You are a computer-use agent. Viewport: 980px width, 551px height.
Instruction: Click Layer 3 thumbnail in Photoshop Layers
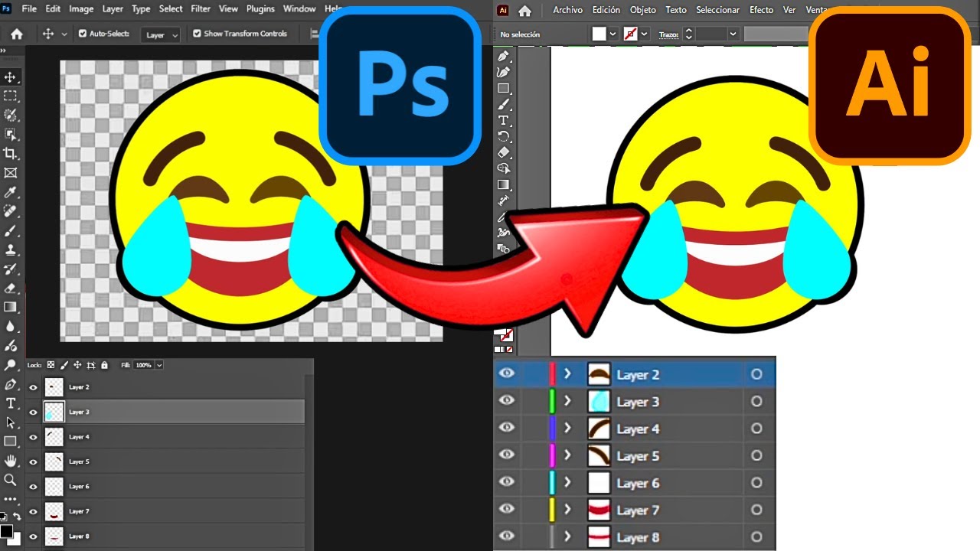[54, 412]
